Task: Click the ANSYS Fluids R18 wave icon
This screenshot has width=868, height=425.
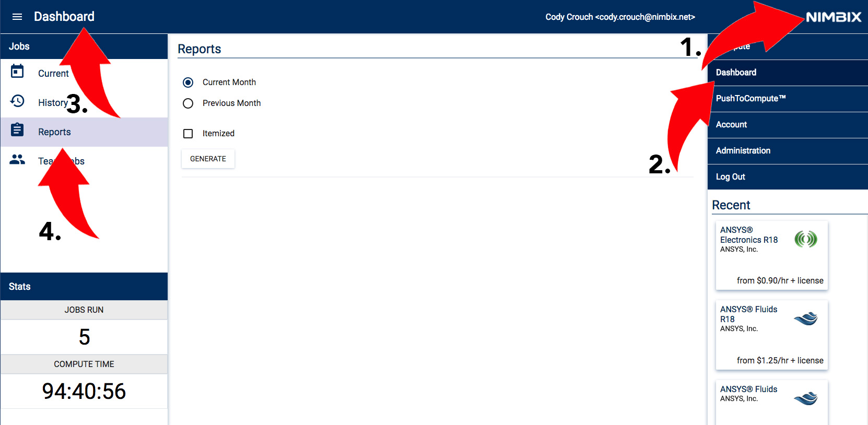Action: (x=806, y=318)
